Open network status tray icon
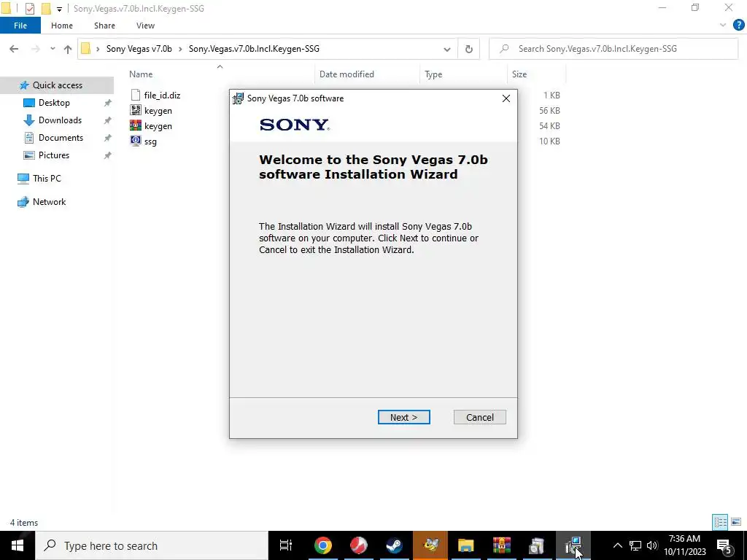The height and width of the screenshot is (560, 747). point(635,545)
